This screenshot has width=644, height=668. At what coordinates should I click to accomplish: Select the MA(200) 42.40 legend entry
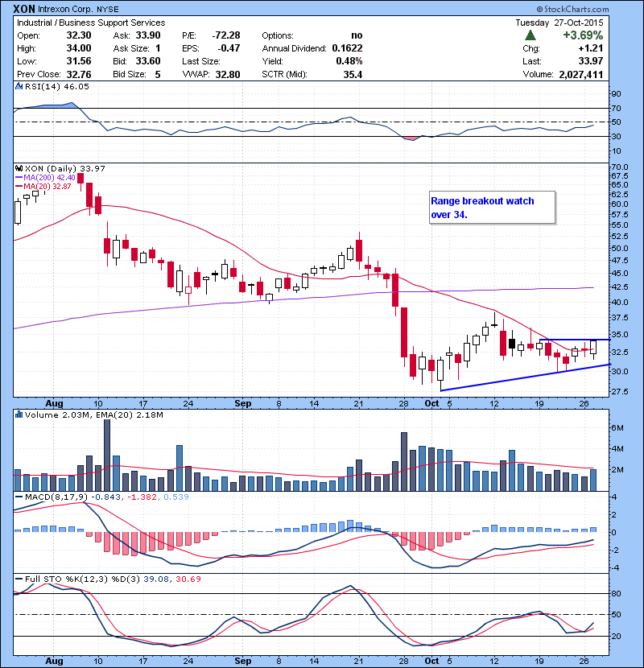[46, 177]
